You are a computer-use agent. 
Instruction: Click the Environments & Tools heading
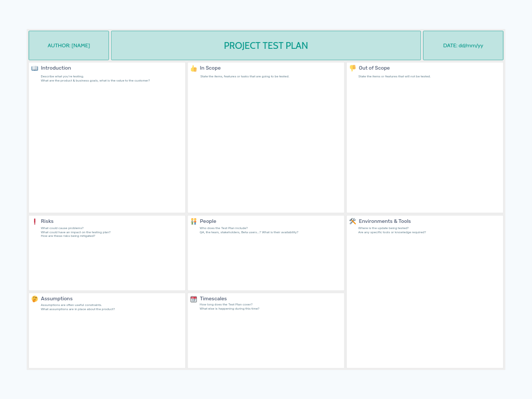(x=385, y=221)
